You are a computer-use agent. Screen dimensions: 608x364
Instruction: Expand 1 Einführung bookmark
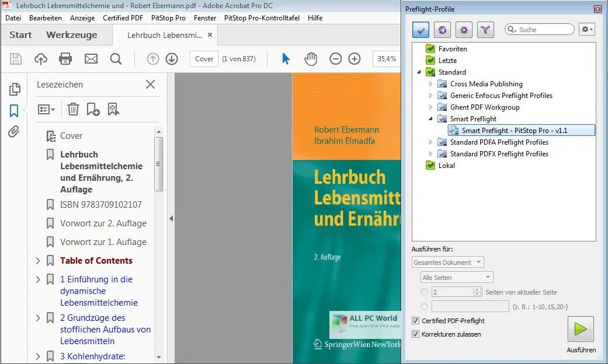click(x=38, y=279)
